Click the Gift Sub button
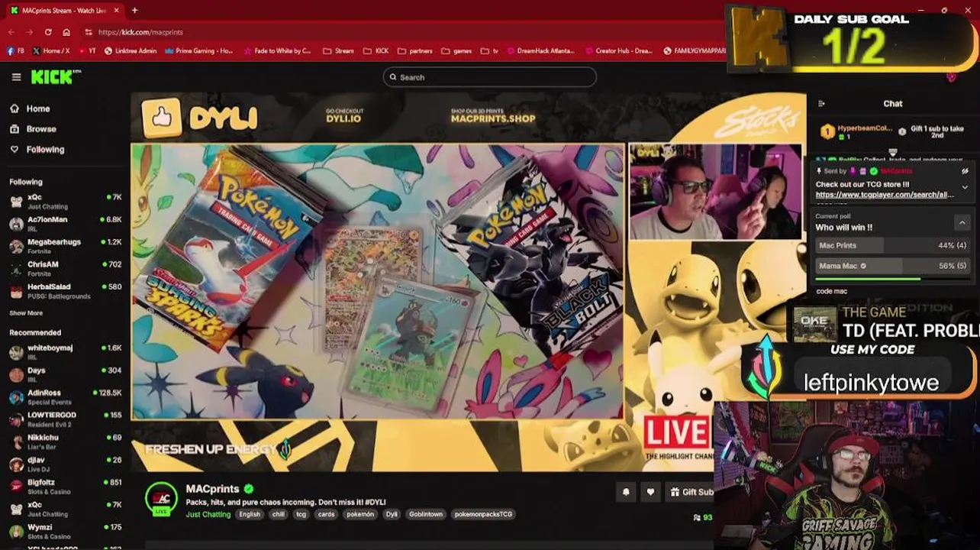This screenshot has width=980, height=550. [690, 492]
